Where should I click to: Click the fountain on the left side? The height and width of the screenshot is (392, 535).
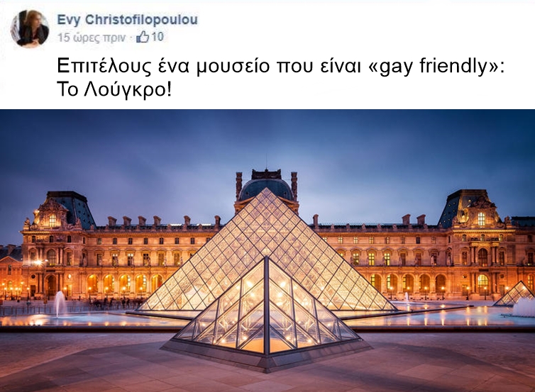coord(60,304)
